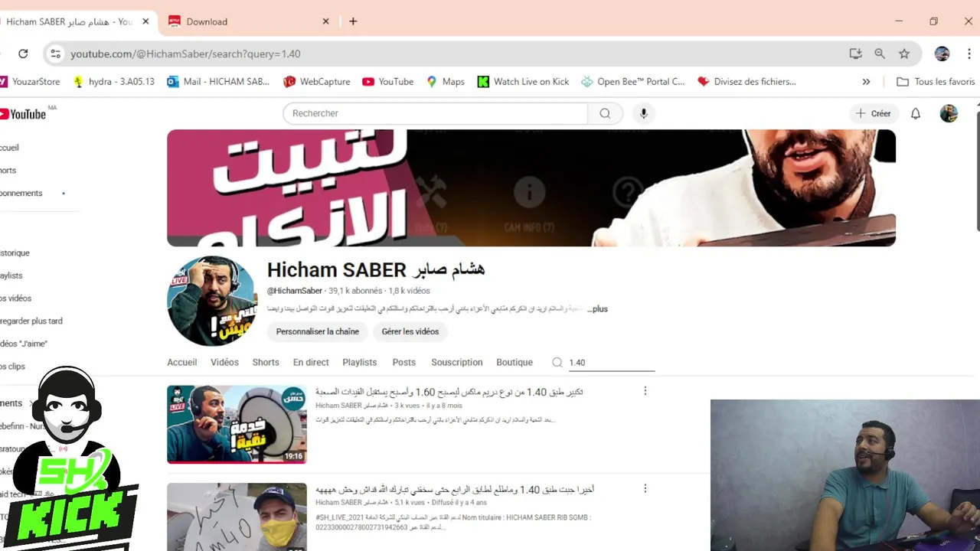Open site information icon in address bar
The image size is (980, 551).
(x=54, y=54)
